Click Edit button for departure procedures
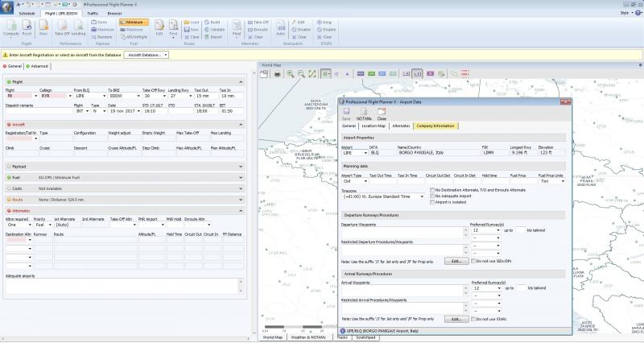Screen dimensions: 644x343 pyautogui.click(x=456, y=261)
